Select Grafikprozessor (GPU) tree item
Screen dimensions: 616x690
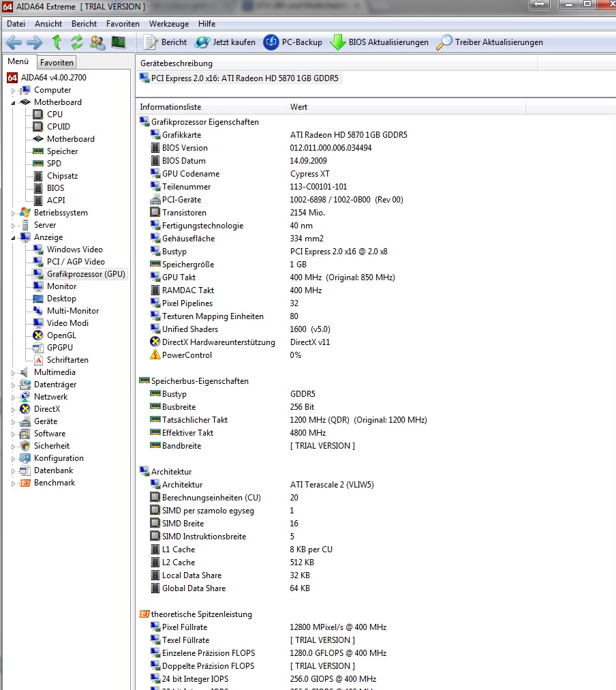click(86, 274)
